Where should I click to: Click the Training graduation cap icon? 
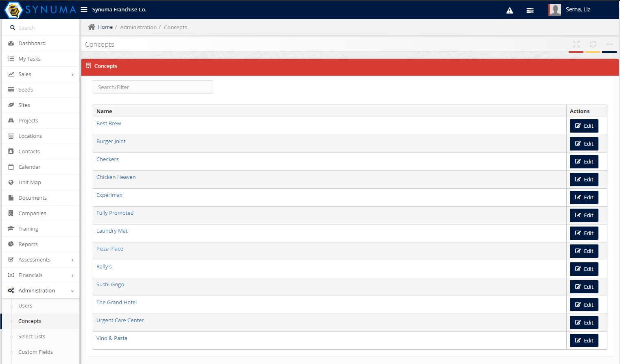(11, 229)
